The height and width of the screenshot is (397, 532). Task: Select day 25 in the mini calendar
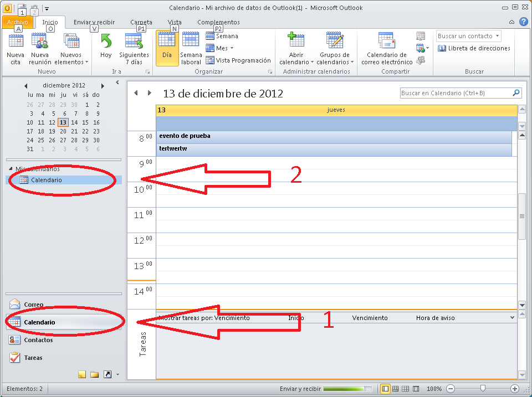[41, 140]
